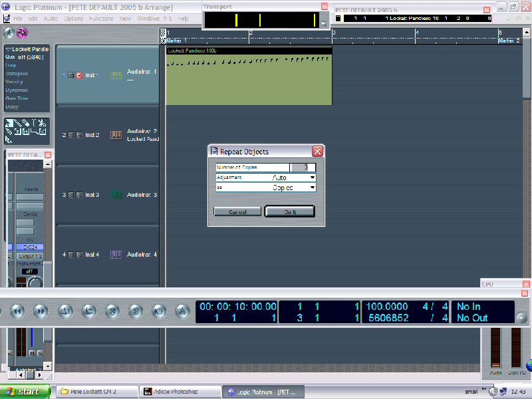Click the Inst 3 green instrument icon

tap(116, 195)
